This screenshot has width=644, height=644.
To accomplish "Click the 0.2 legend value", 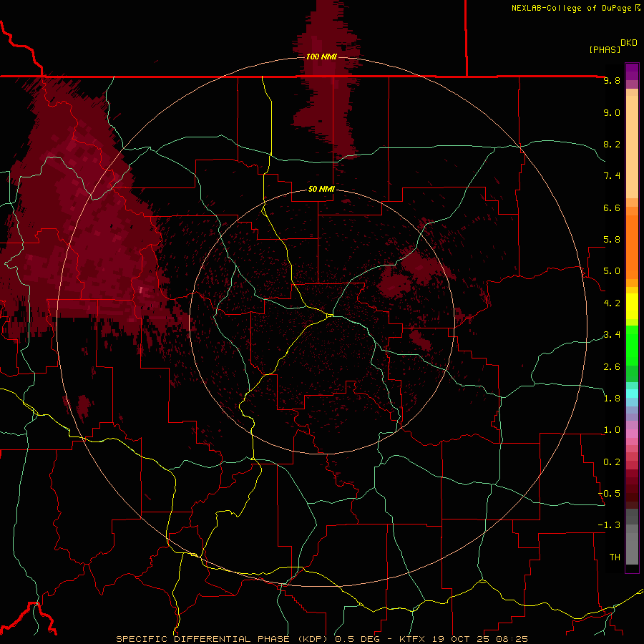I will click(612, 462).
